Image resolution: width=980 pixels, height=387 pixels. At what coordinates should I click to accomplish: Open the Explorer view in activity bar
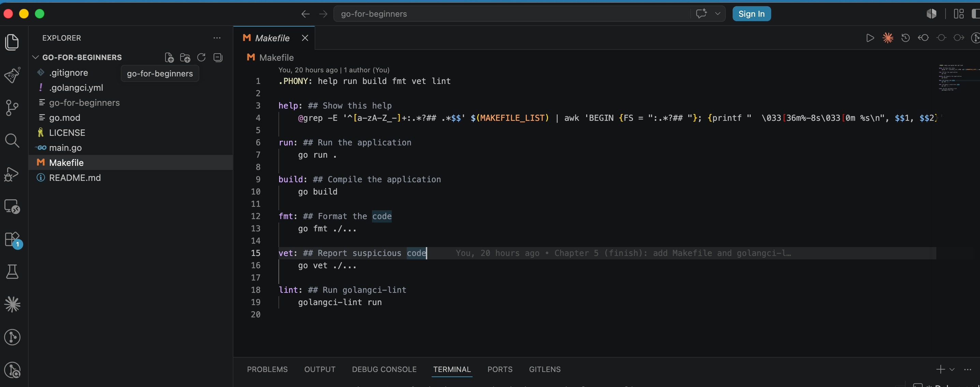click(x=12, y=42)
